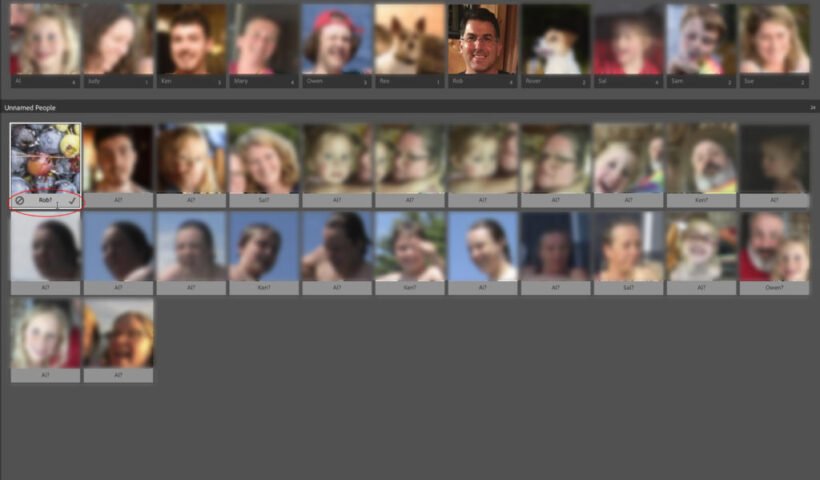Collapse the Unnamed People section
The image size is (820, 480).
(812, 107)
